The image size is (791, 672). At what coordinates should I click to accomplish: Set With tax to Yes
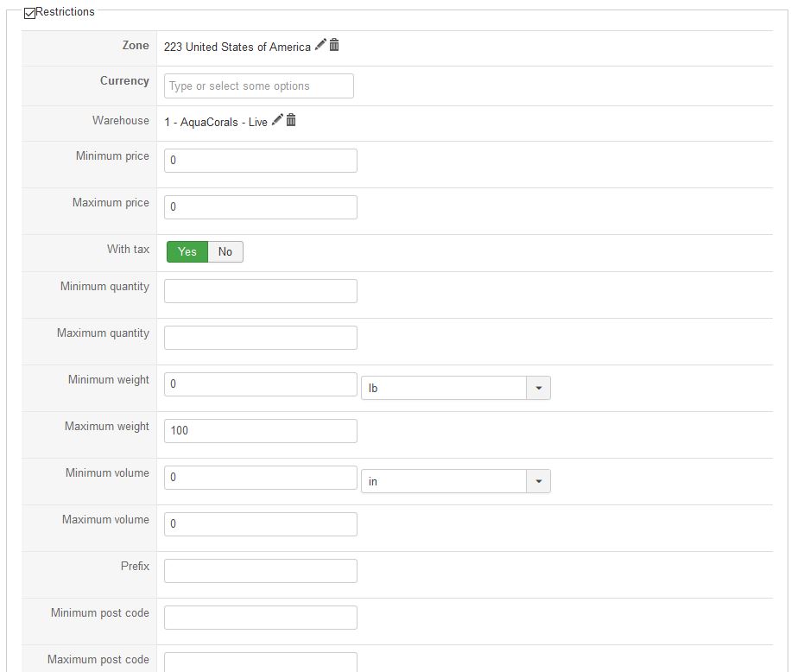coord(187,251)
